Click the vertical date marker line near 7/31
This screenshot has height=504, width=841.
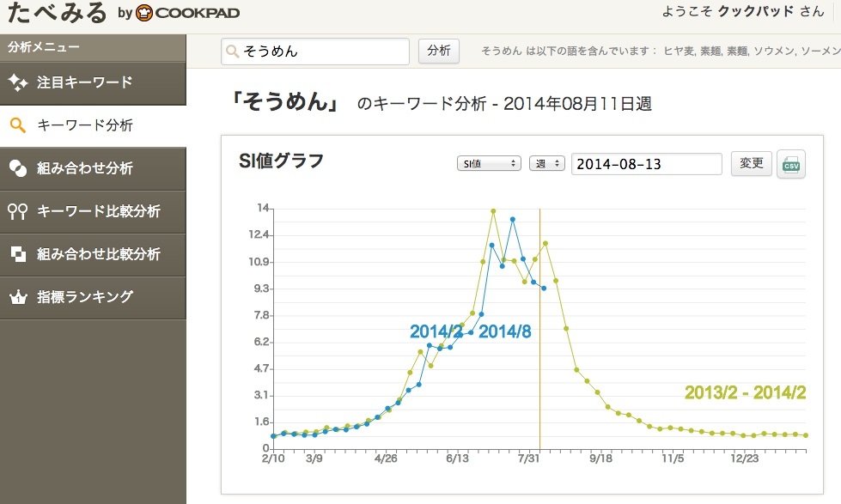tap(539, 329)
